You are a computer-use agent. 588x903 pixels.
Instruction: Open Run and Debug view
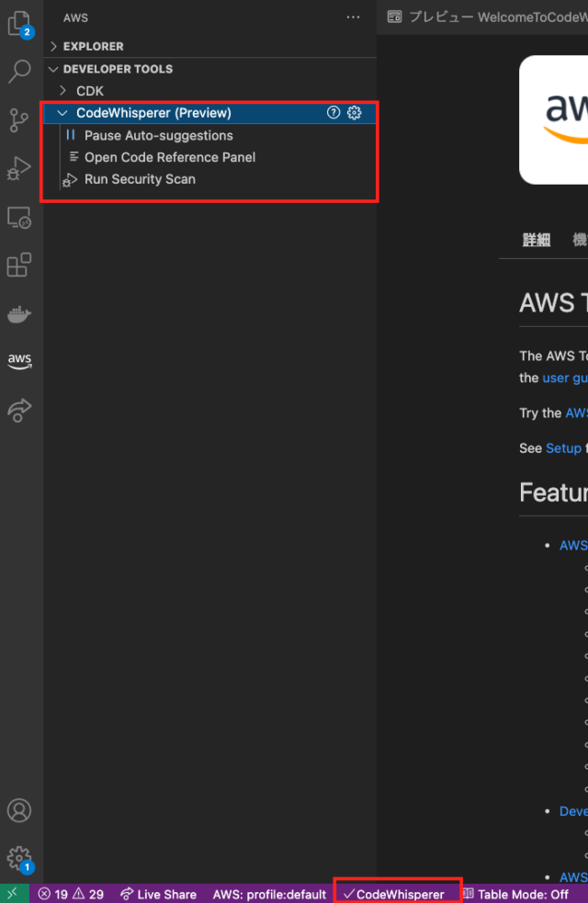[x=19, y=169]
